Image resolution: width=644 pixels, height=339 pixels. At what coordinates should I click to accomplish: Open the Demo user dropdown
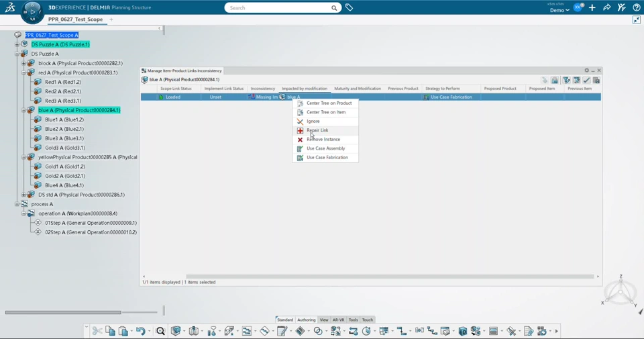pyautogui.click(x=559, y=10)
